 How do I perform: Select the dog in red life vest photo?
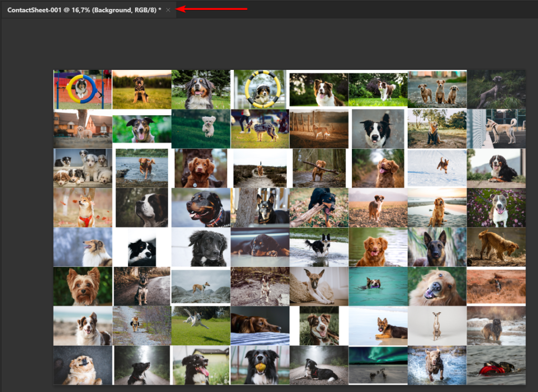pyautogui.click(x=496, y=365)
